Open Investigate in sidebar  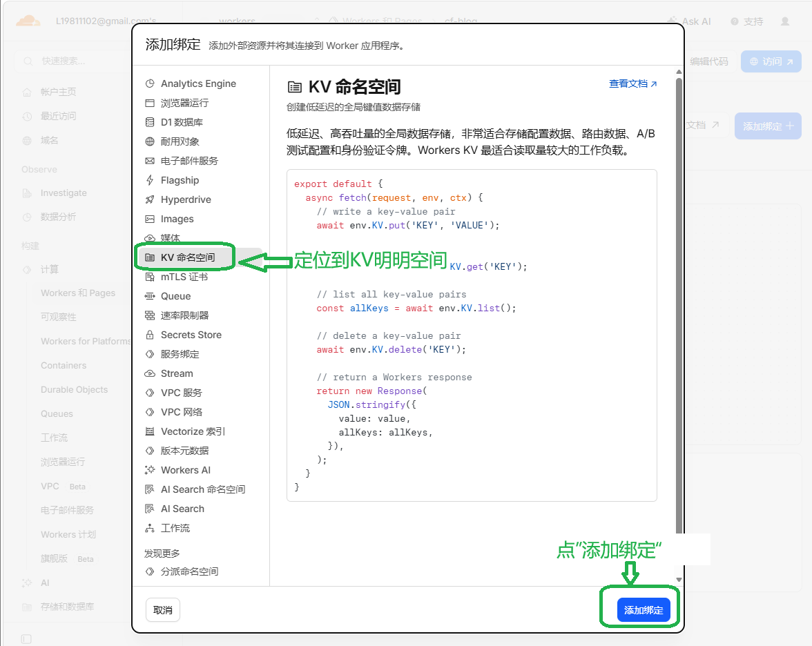pos(64,193)
